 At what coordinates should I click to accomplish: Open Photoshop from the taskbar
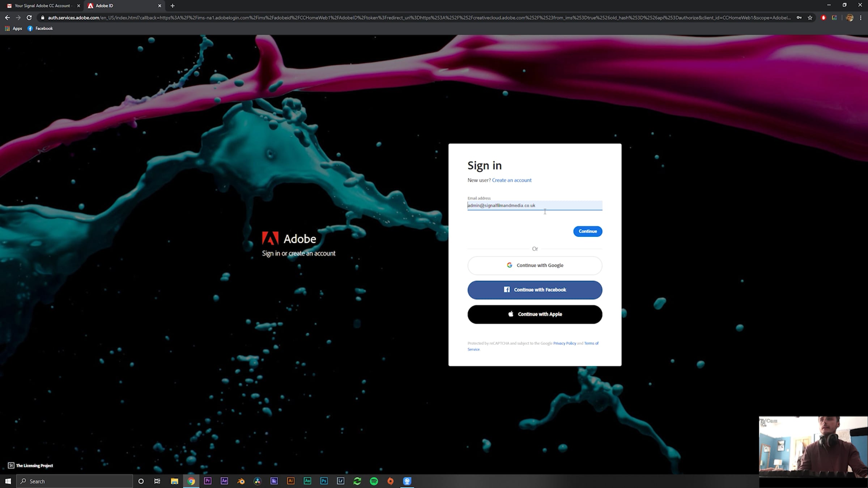pos(324,481)
